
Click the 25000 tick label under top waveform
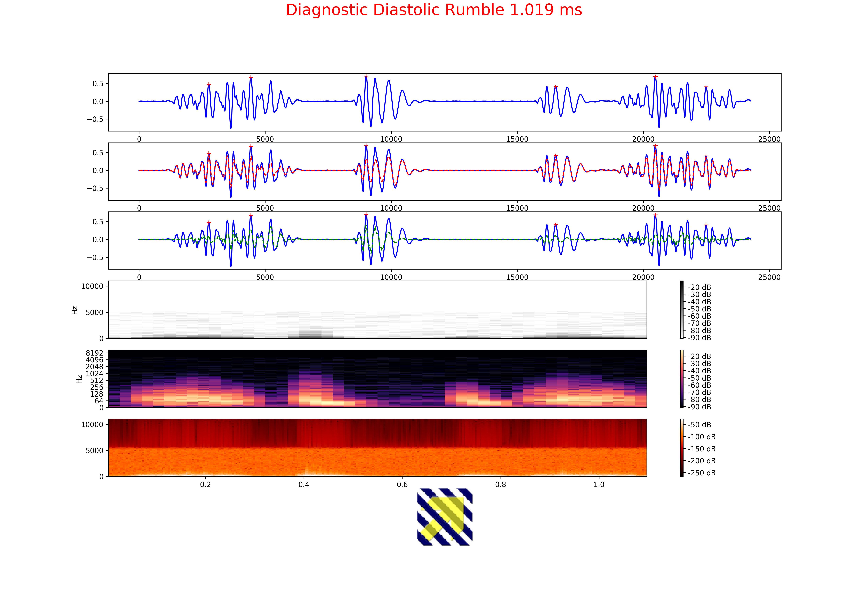(769, 139)
